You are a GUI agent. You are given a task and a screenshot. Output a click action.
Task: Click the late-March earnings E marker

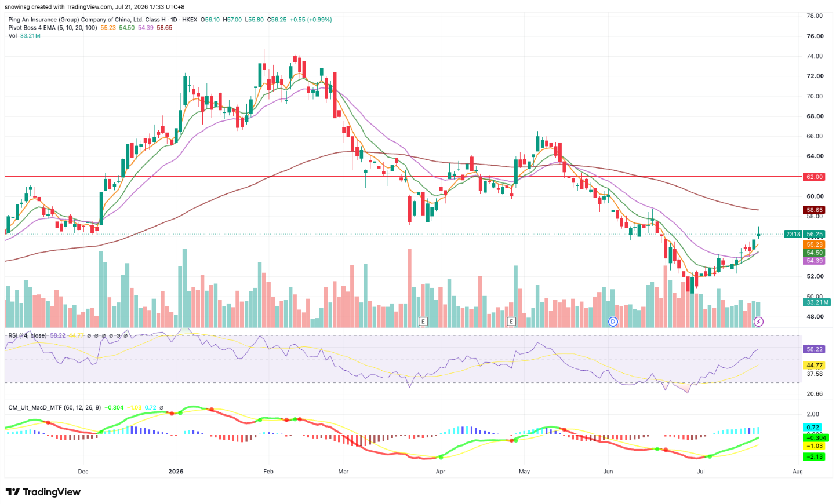[423, 321]
